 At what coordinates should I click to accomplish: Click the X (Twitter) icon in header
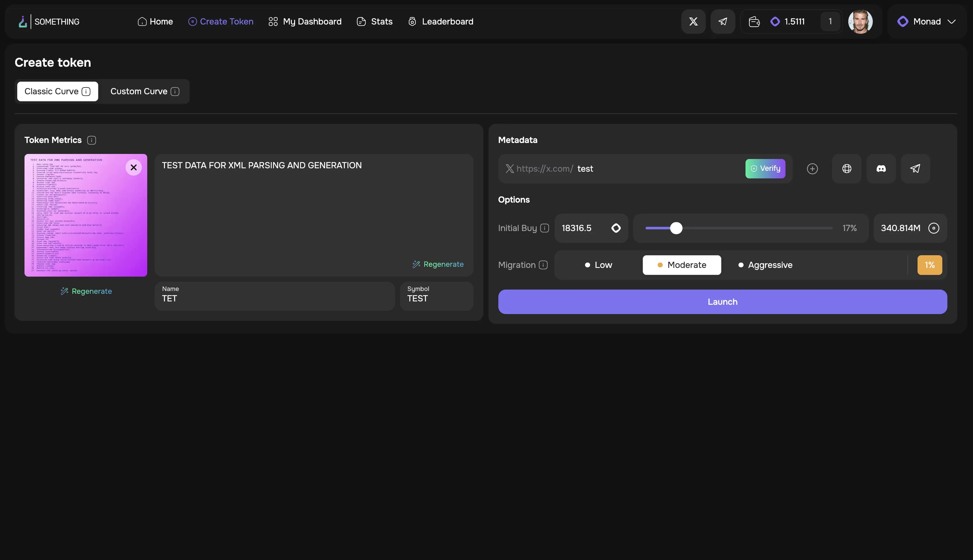pos(693,22)
